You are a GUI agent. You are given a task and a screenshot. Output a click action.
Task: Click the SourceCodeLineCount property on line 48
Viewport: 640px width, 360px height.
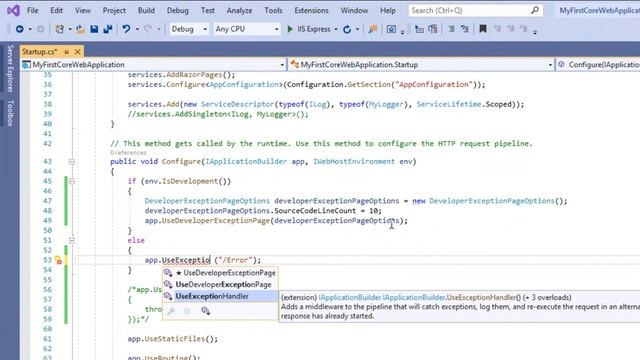tap(315, 211)
